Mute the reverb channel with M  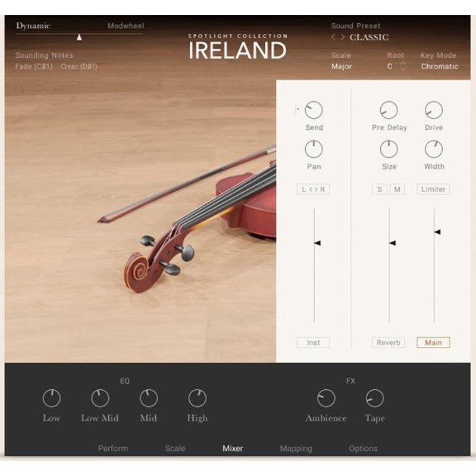click(x=397, y=189)
